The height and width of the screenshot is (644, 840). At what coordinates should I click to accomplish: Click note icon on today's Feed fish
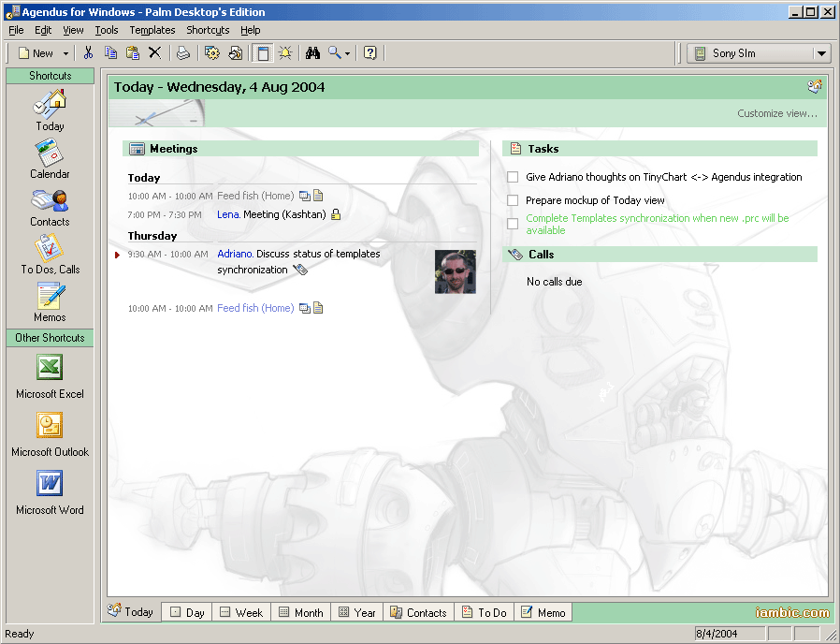point(318,196)
